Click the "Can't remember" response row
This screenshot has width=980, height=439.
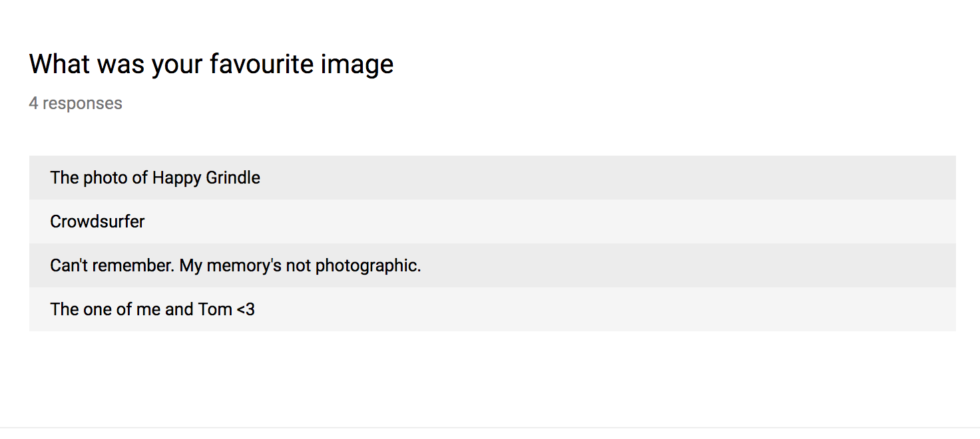coord(493,265)
